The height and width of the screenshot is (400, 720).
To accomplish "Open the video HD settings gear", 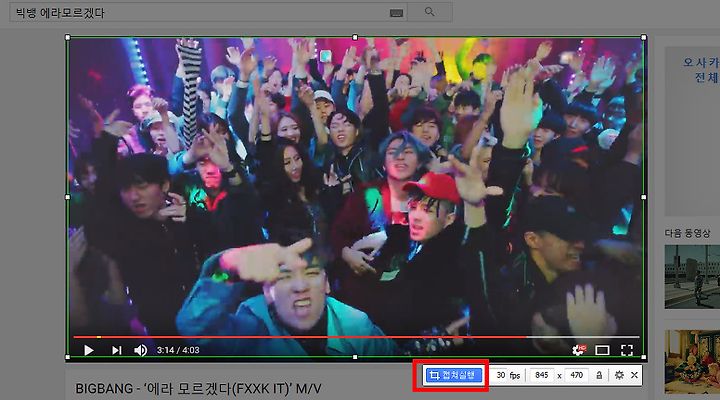I will (x=579, y=350).
